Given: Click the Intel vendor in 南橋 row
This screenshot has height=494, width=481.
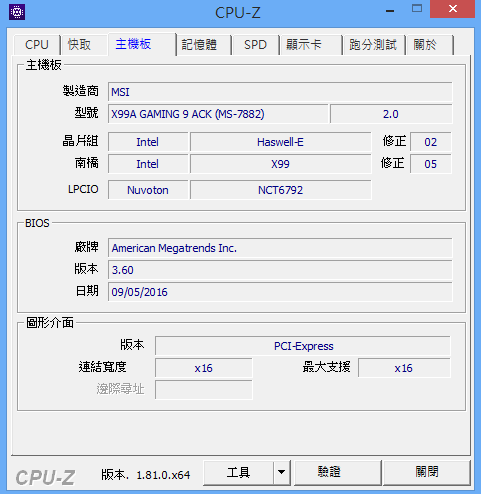Looking at the screenshot, I should tap(148, 164).
